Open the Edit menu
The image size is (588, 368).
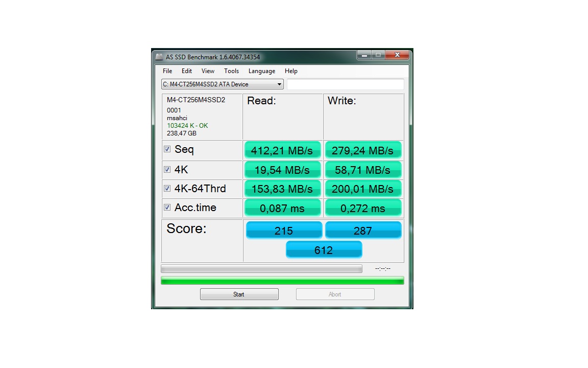coord(187,71)
